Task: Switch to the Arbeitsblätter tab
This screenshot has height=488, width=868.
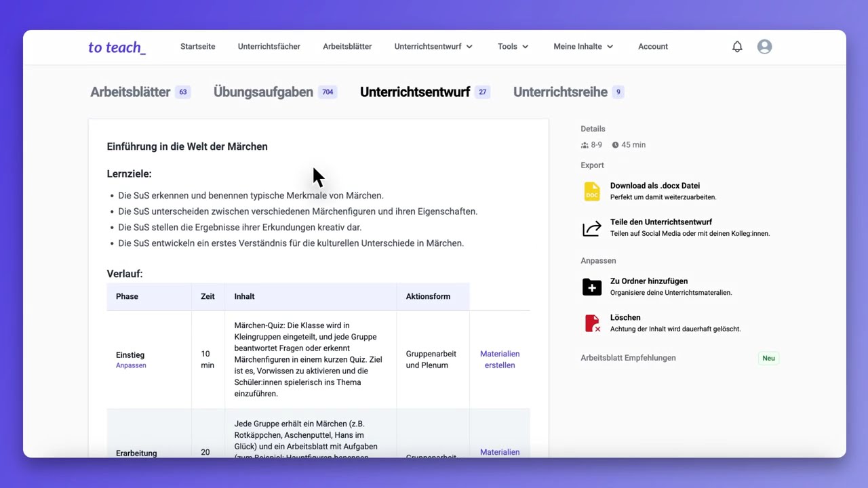Action: (130, 92)
